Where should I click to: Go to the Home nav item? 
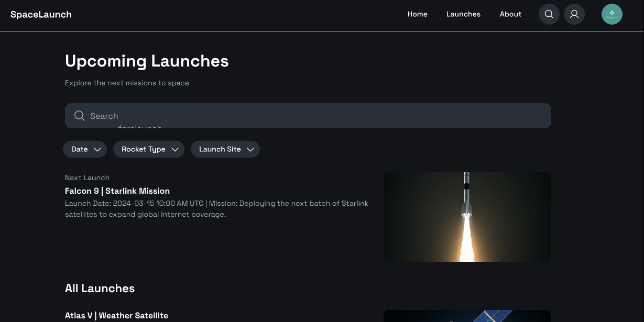(x=418, y=14)
